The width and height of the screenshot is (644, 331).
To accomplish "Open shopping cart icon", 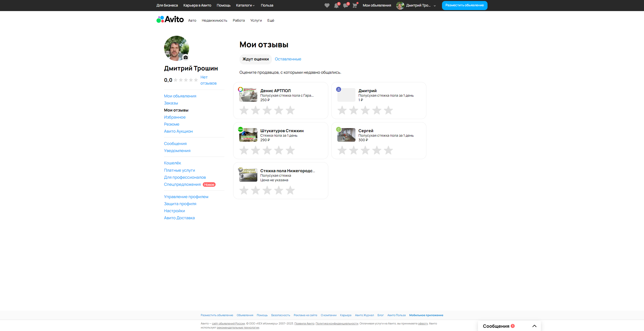I will [x=355, y=6].
